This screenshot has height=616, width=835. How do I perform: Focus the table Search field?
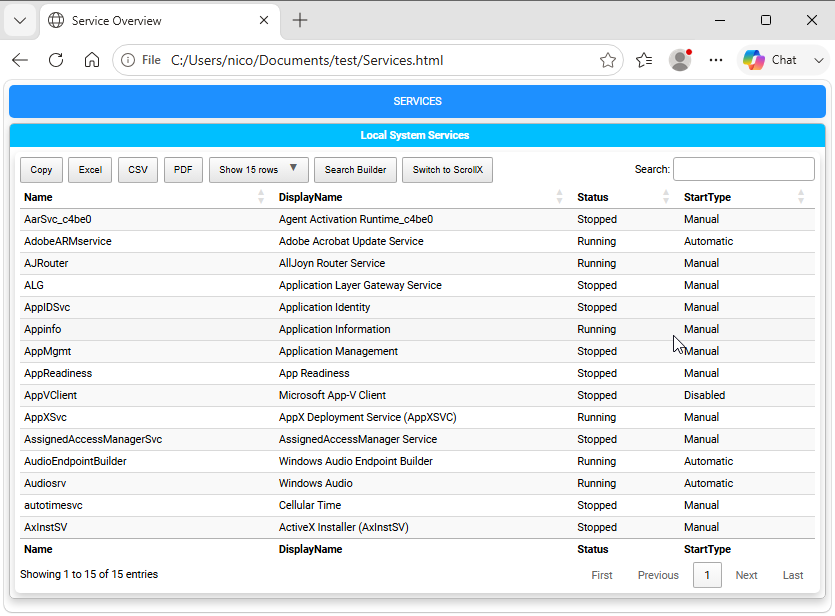pos(743,169)
